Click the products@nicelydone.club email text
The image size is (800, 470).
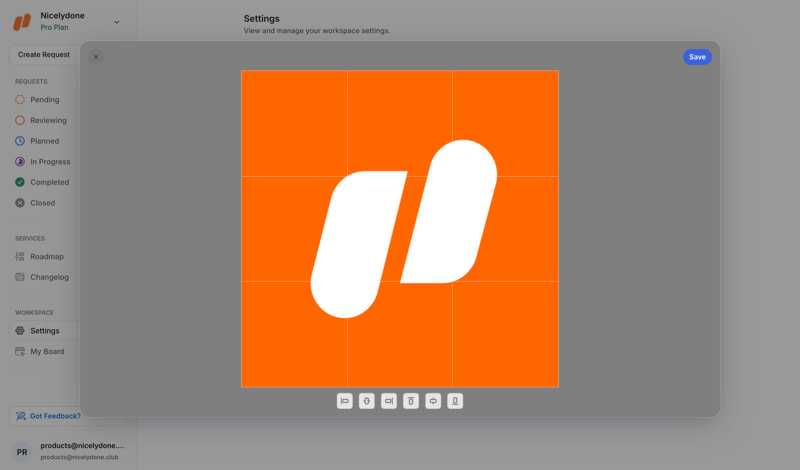79,457
